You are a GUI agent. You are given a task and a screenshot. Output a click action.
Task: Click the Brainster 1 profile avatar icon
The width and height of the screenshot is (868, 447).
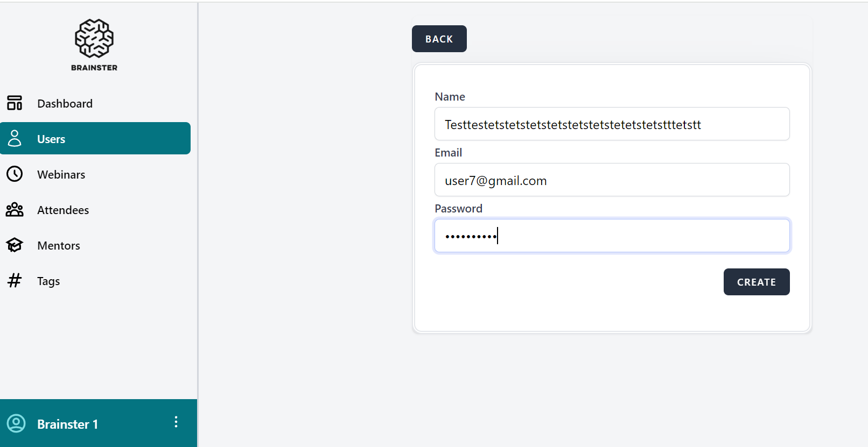16,423
